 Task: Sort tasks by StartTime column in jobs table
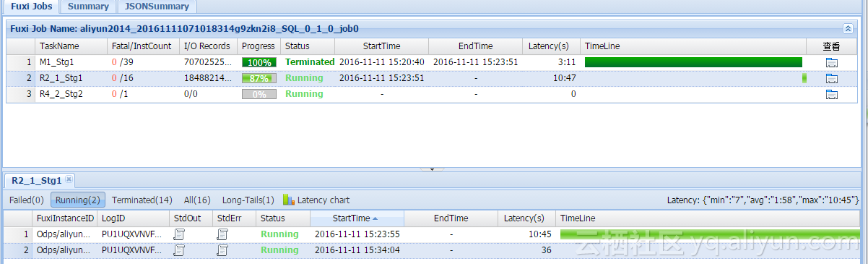click(x=381, y=46)
